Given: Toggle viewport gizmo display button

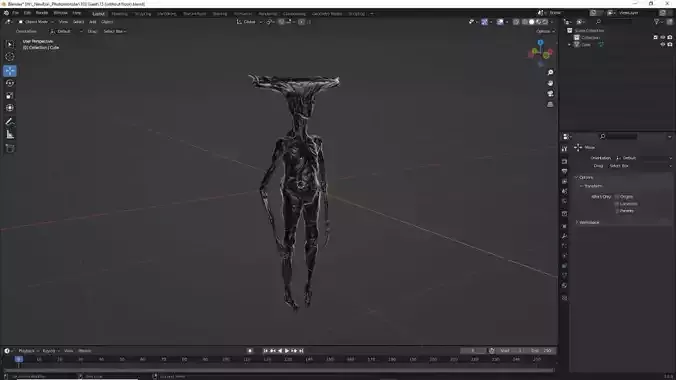Looking at the screenshot, I should coord(485,22).
